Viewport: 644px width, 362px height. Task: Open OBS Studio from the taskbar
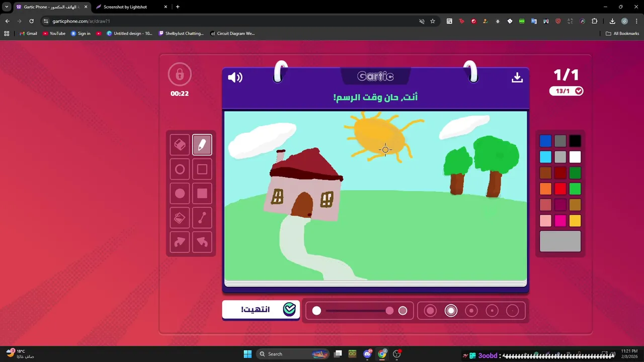click(397, 354)
